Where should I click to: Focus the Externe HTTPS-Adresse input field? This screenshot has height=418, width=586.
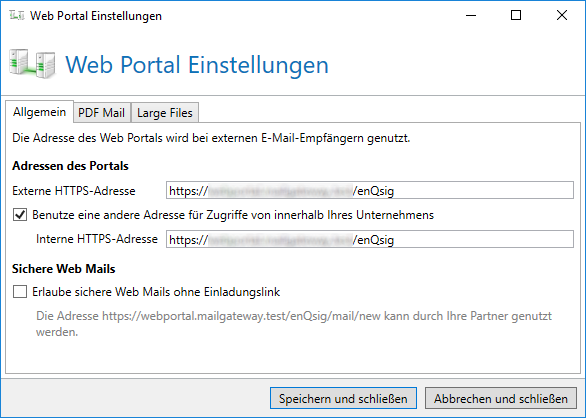(x=370, y=191)
